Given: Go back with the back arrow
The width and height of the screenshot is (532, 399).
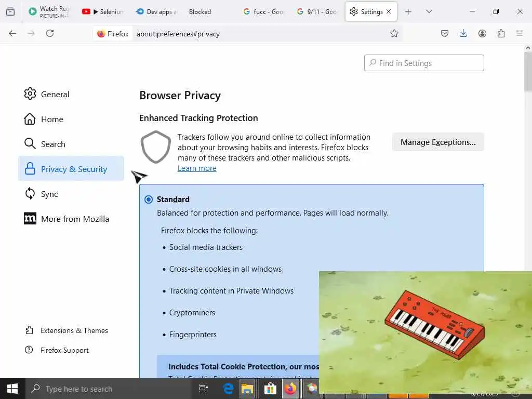Looking at the screenshot, I should (x=12, y=33).
